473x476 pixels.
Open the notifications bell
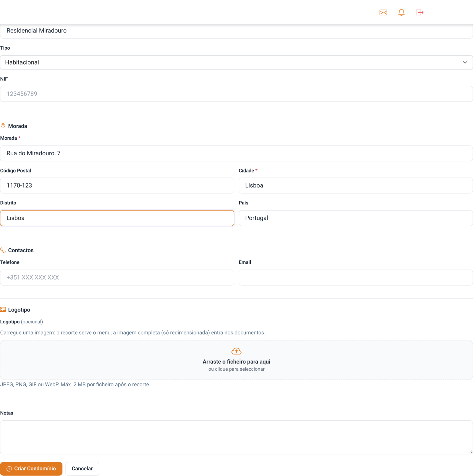tap(401, 12)
